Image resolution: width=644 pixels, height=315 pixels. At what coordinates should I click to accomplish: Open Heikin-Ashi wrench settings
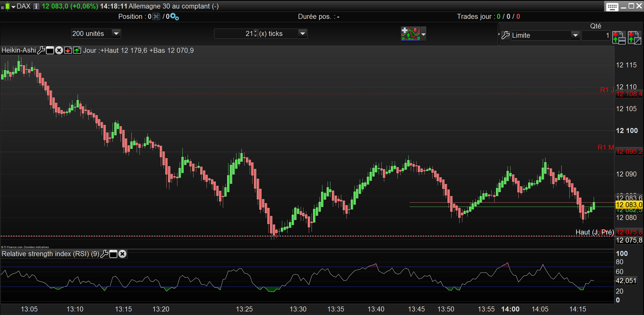[x=41, y=50]
